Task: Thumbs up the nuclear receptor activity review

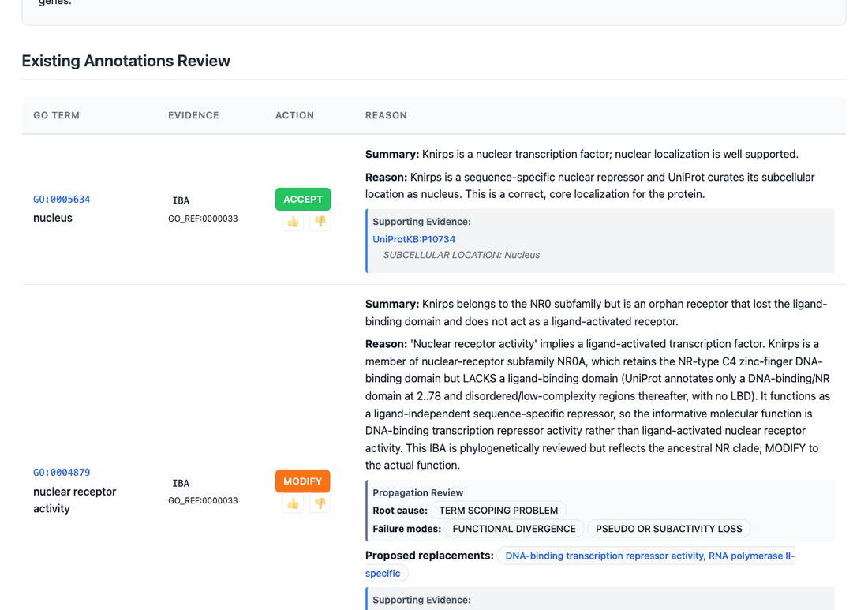Action: (x=293, y=503)
